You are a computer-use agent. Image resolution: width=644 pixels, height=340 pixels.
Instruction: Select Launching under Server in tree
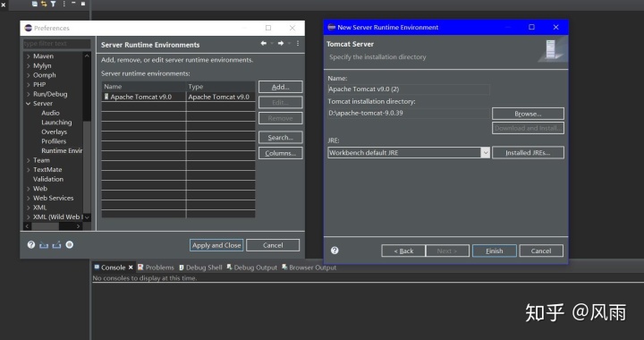tap(56, 123)
